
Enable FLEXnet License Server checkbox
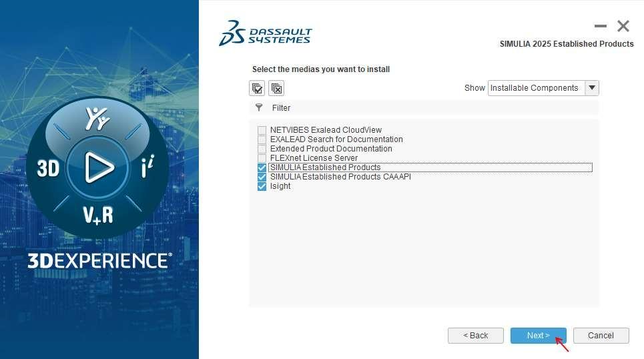(x=262, y=159)
